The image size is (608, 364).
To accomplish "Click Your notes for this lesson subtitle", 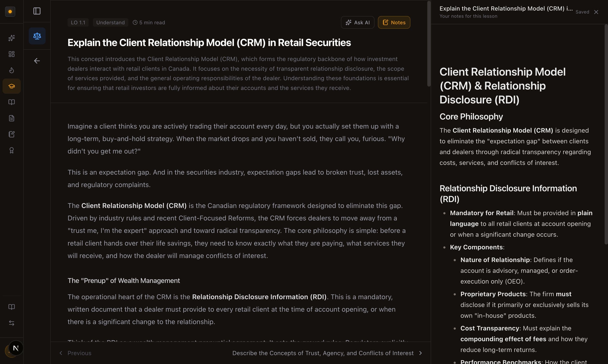I will (x=468, y=16).
